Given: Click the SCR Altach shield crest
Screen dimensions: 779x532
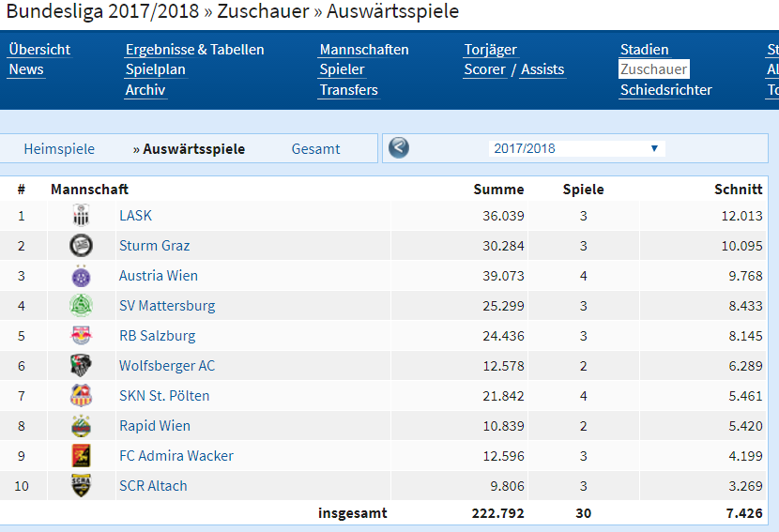Looking at the screenshot, I should (81, 486).
